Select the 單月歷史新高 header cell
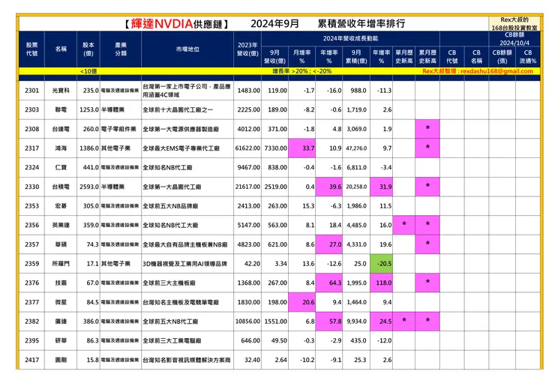 [403, 57]
